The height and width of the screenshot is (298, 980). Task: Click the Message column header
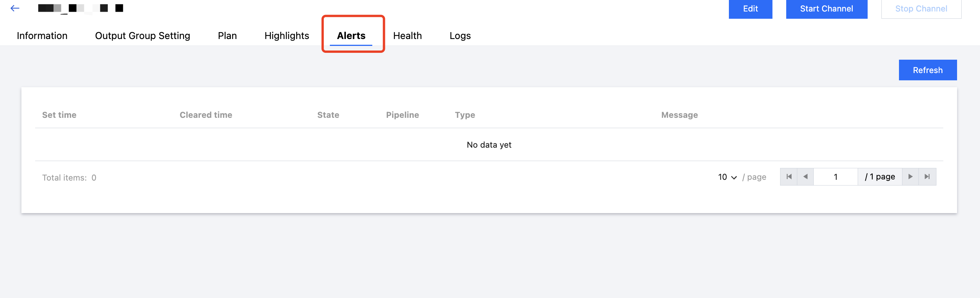[680, 115]
